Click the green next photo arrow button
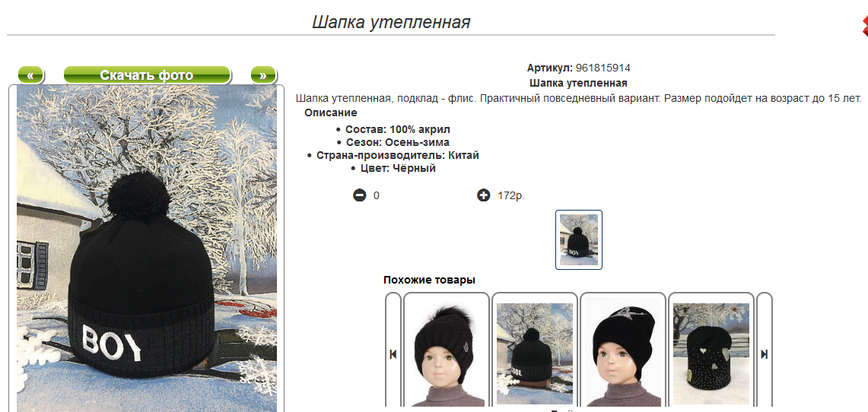 pyautogui.click(x=263, y=75)
